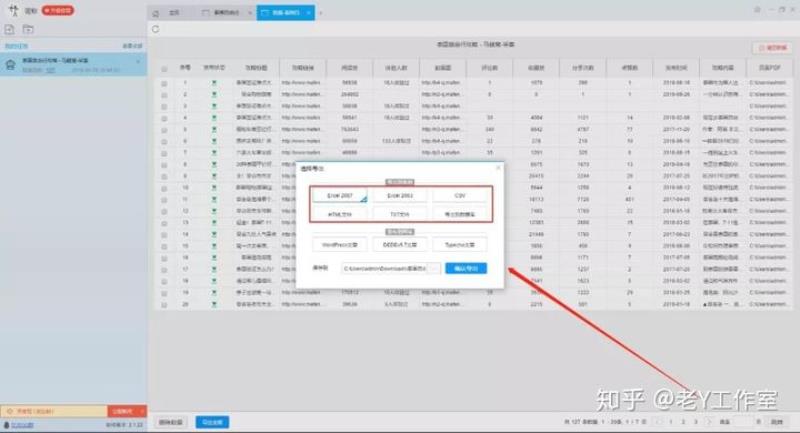Select the WordPress article publish option
Image resolution: width=800 pixels, height=433 pixels.
(x=340, y=243)
